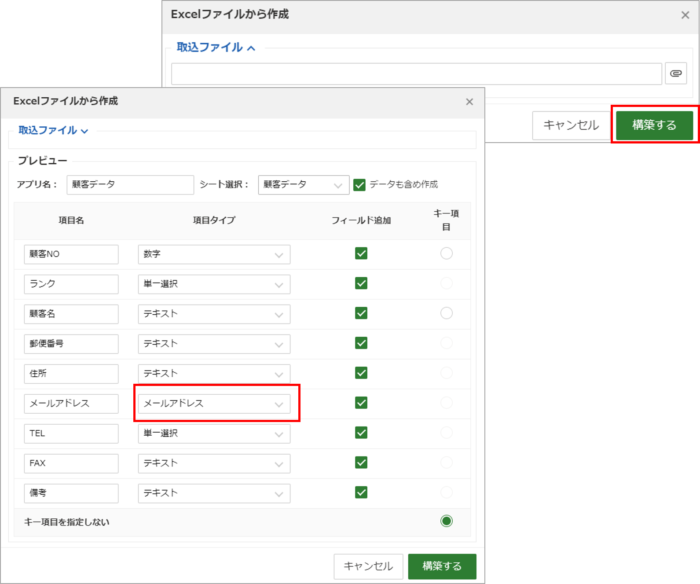This screenshot has height=584, width=700.
Task: Toggle field-add checkbox for メールアドレス
Action: (361, 403)
